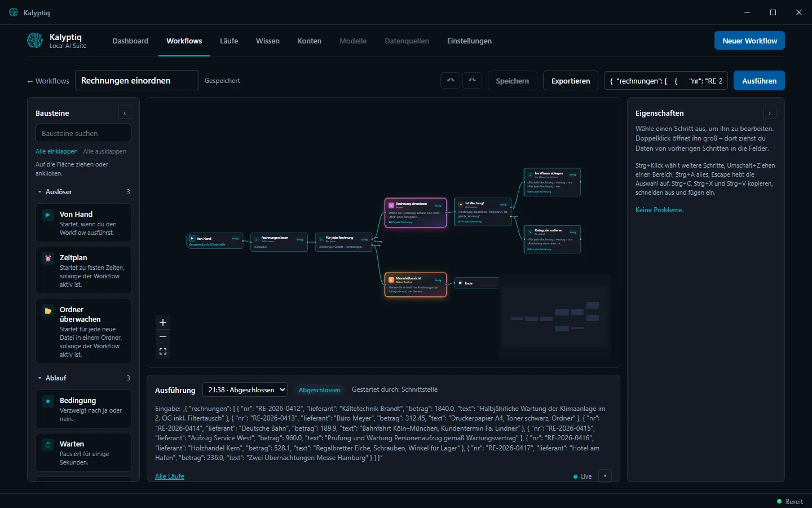Click the stop square icon on the Ende node
Viewport: 812px width, 508px height.
[461, 283]
